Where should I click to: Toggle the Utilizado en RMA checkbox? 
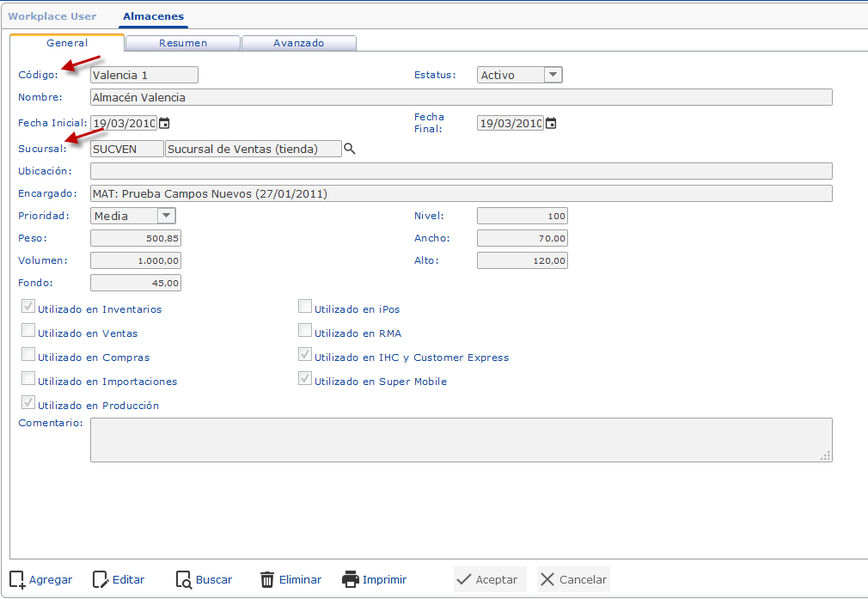click(x=304, y=330)
